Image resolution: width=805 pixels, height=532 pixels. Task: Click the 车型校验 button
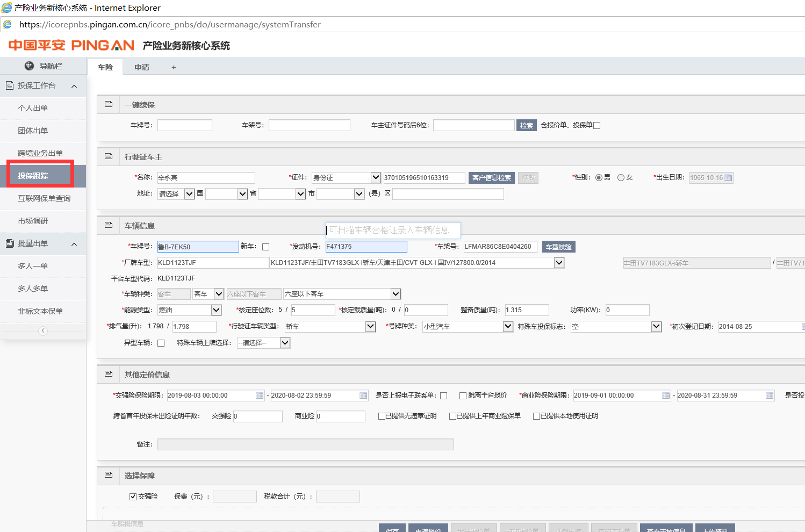coord(558,247)
